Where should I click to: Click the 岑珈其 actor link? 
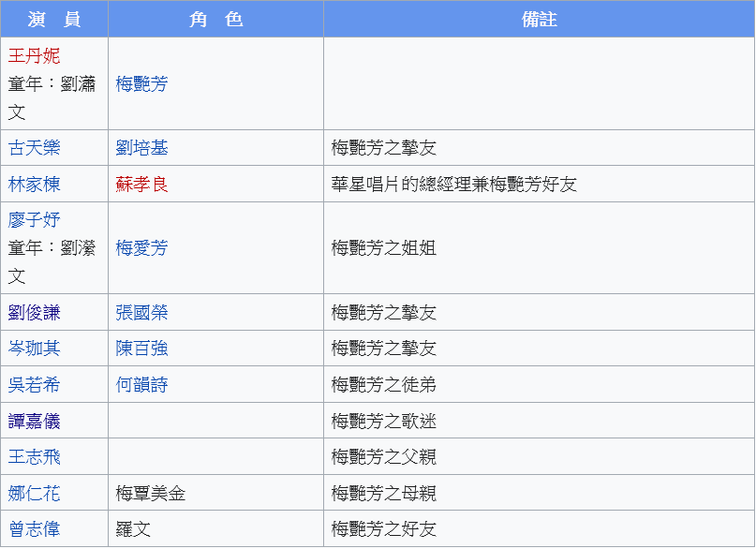[x=35, y=348]
